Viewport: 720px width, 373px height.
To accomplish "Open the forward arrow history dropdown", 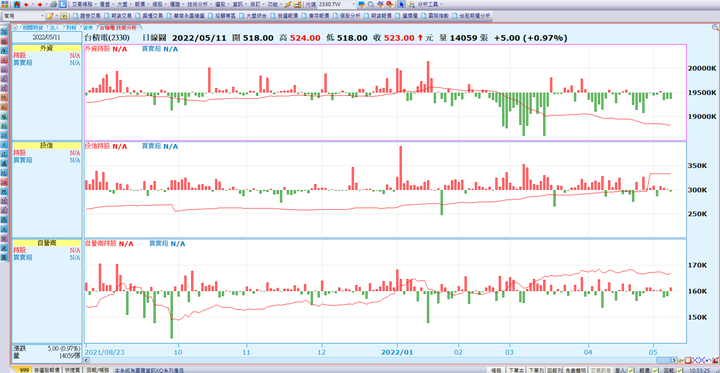I will 46,5.
